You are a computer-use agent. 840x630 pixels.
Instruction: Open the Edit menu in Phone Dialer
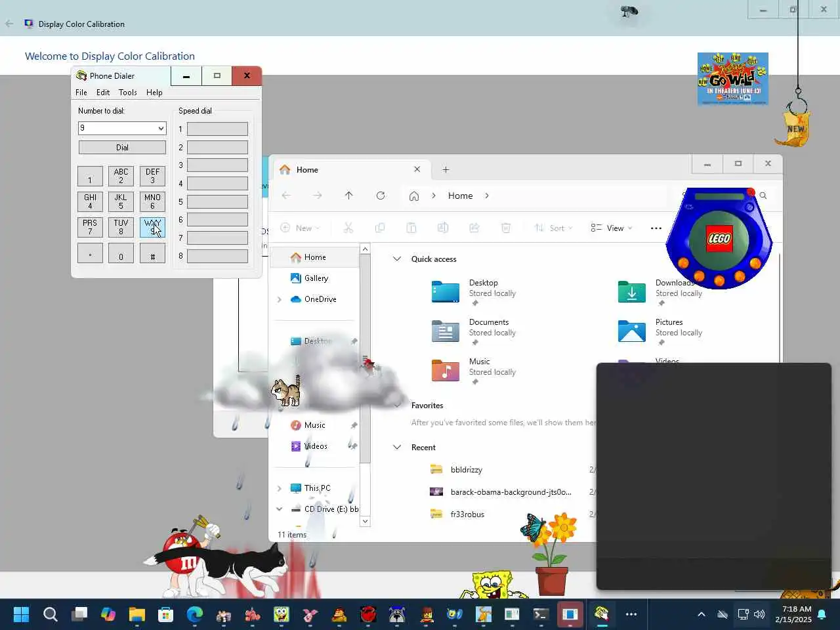click(103, 93)
